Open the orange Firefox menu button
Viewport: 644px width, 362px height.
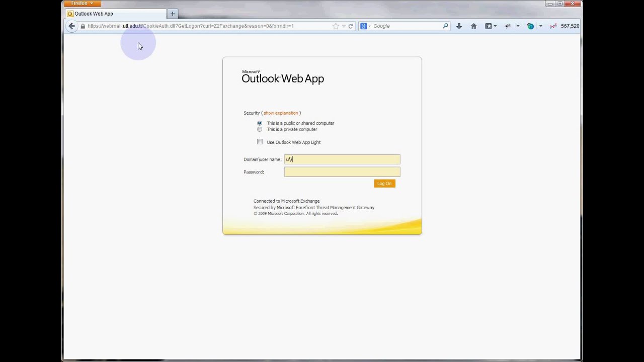(x=82, y=4)
